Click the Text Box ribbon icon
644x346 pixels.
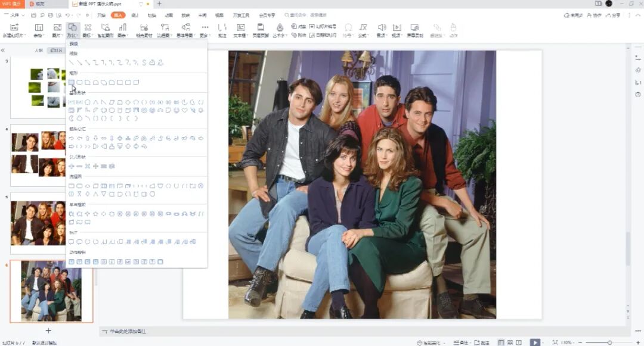click(x=241, y=30)
